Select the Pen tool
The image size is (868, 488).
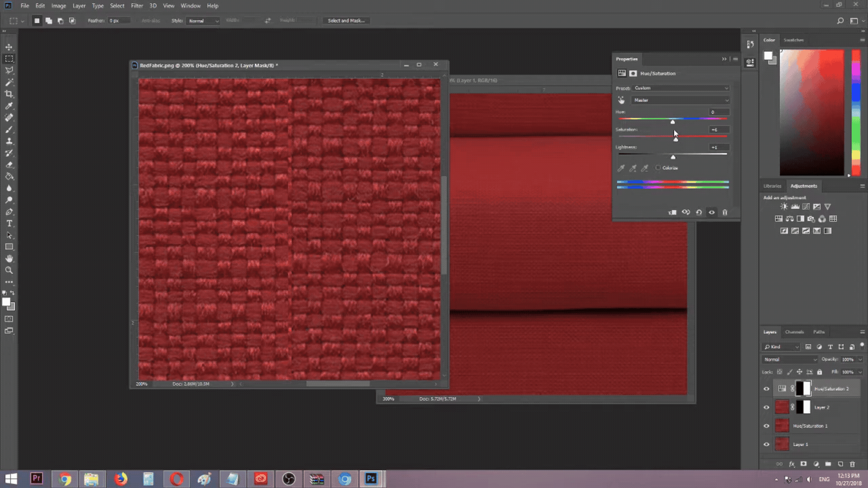pos(9,211)
